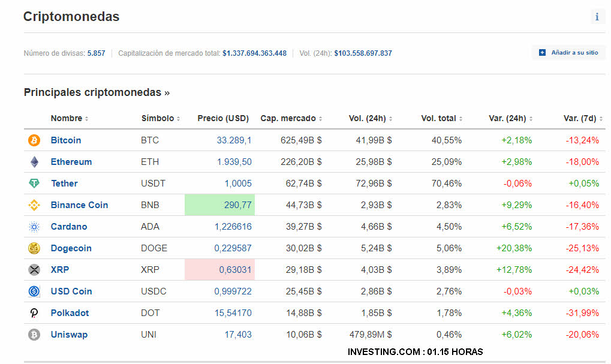This screenshot has height=364, width=611.
Task: Click Polkadot 7d change -31,99%
Action: click(582, 313)
